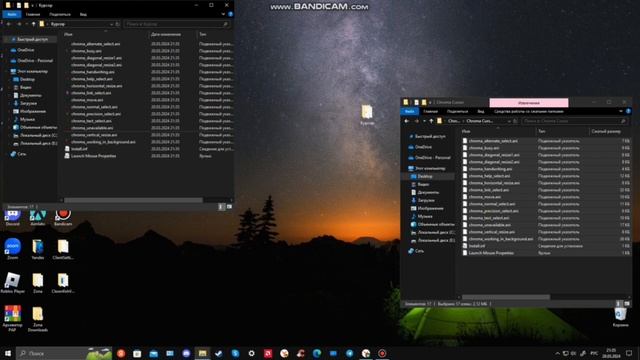Expand Быстрый доступ in the Курсор window sidebar
Screen dimensions: 640x360
6,40
